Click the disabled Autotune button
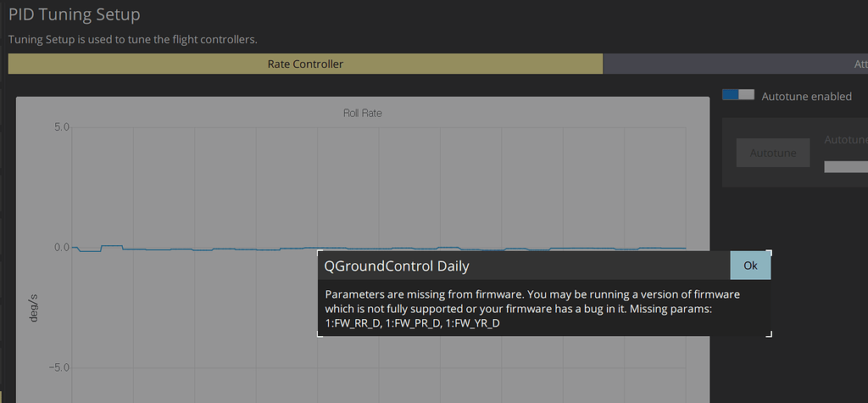Screen dimensions: 868x403 click(773, 153)
